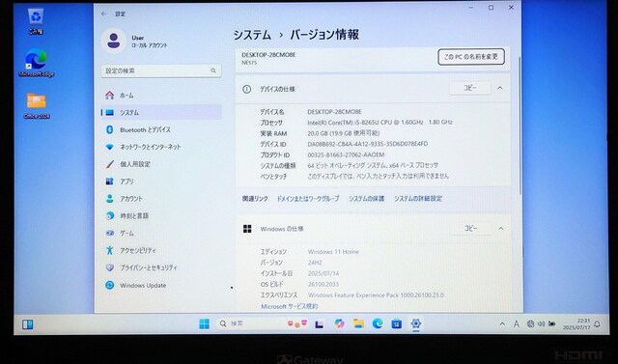Screen dimensions: 618x364
Task: Click the User account avatar
Action: (x=114, y=41)
